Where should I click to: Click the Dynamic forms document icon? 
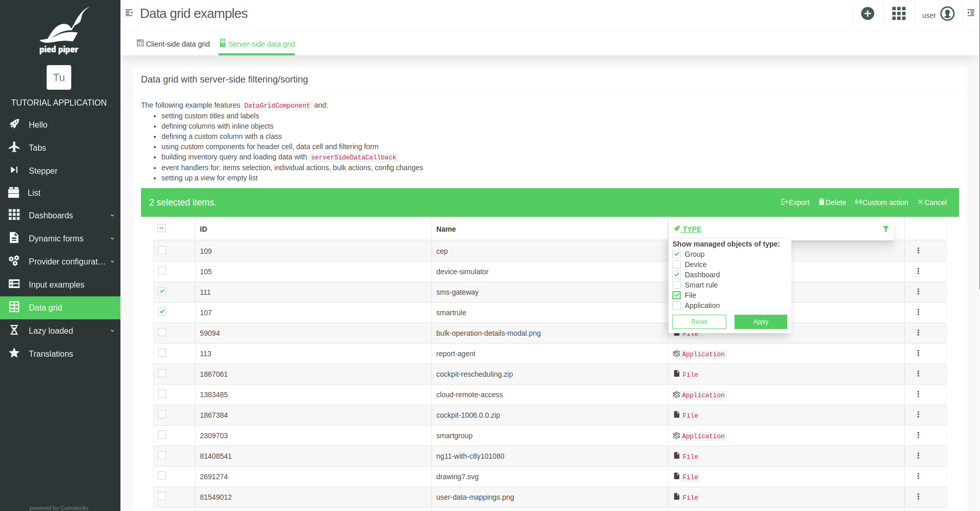click(x=14, y=238)
